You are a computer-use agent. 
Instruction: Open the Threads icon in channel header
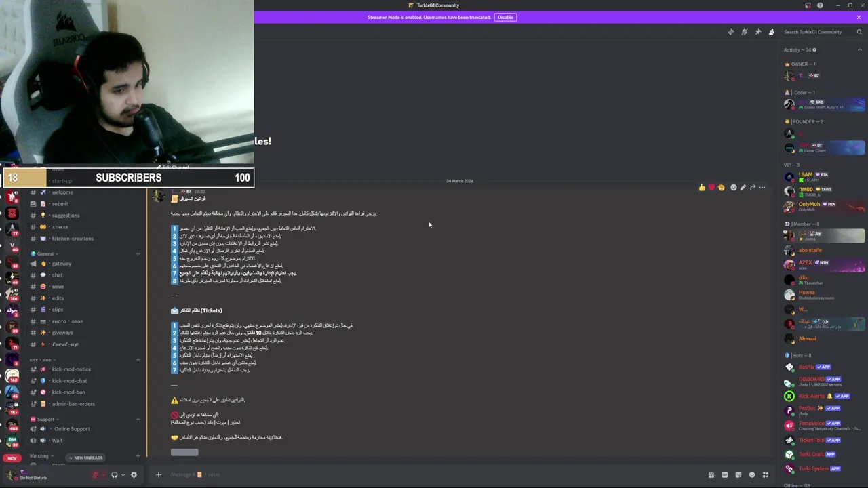pos(730,32)
